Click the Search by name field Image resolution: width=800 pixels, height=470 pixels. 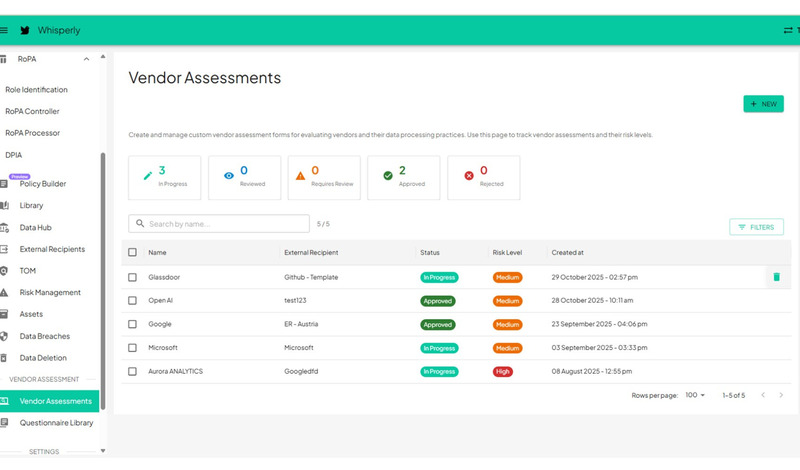[220, 224]
